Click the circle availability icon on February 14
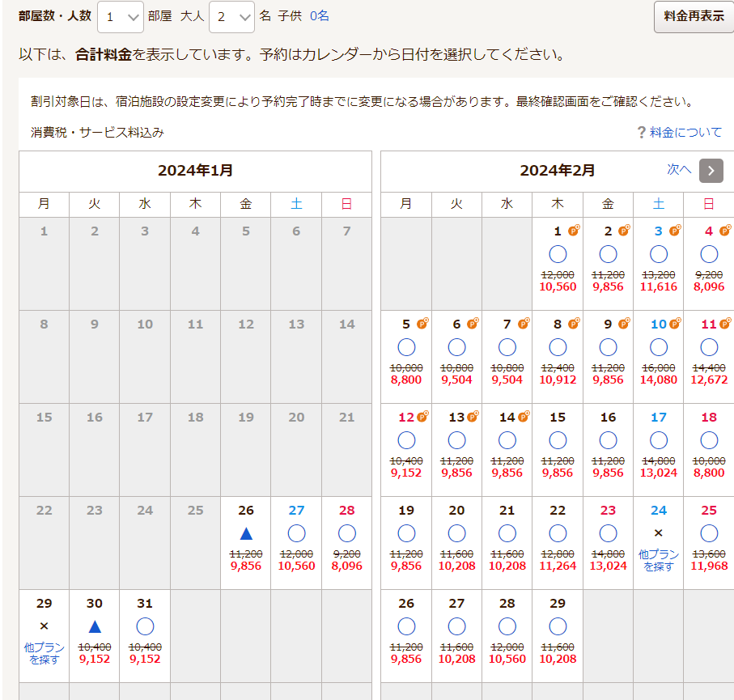 pos(507,440)
